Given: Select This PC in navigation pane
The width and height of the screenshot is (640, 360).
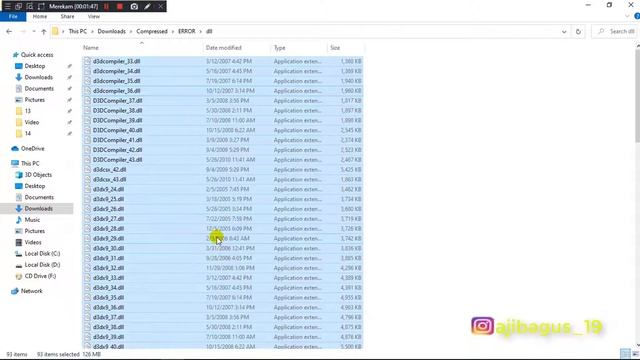Looking at the screenshot, I should coord(30,163).
